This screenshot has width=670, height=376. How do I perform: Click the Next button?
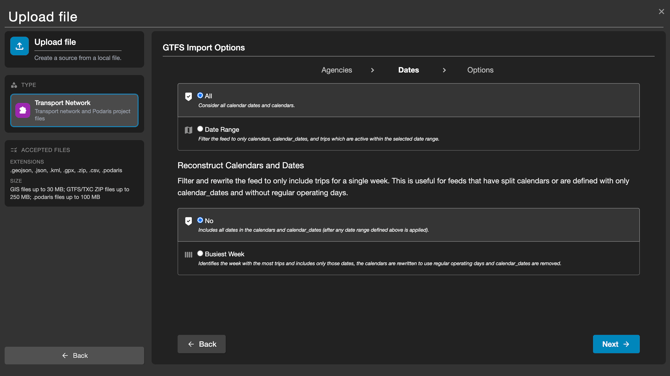pyautogui.click(x=616, y=344)
